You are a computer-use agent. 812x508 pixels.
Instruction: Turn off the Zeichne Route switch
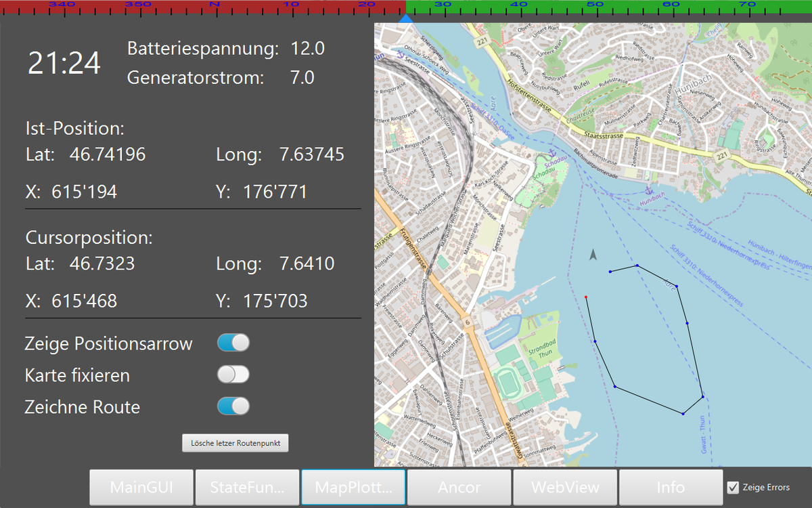[x=233, y=406]
